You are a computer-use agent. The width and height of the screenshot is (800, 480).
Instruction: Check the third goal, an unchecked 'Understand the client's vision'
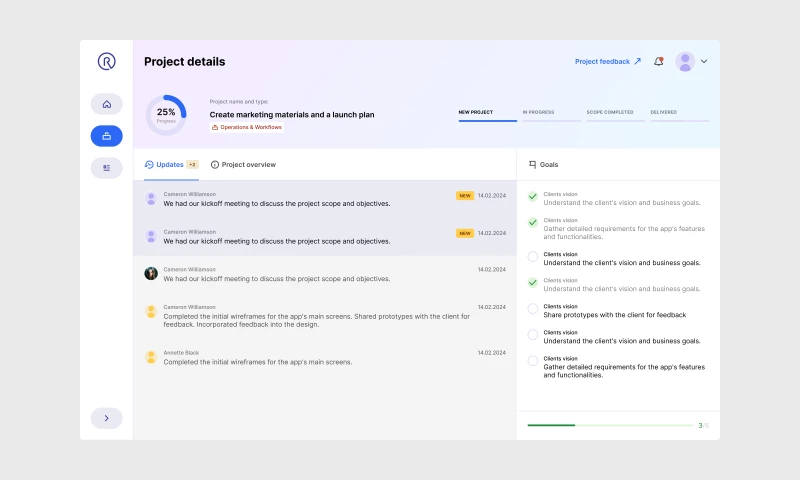tap(533, 257)
